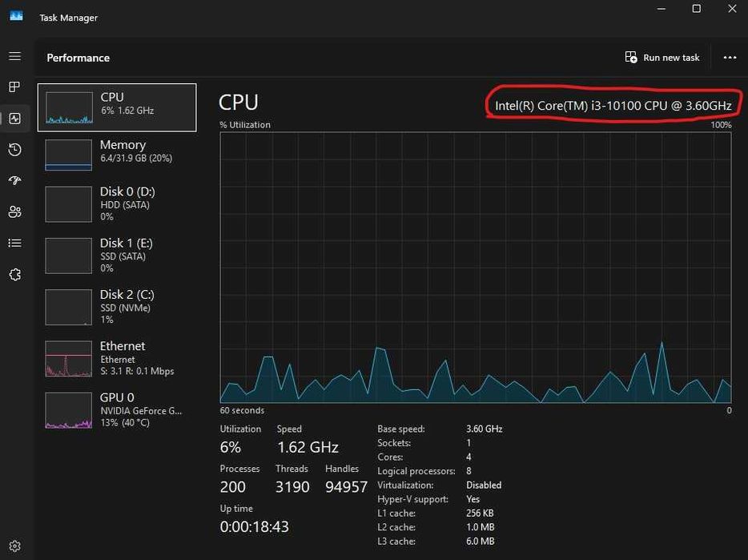Click the Task Manager app icon
This screenshot has height=560, width=748.
pyautogui.click(x=16, y=16)
